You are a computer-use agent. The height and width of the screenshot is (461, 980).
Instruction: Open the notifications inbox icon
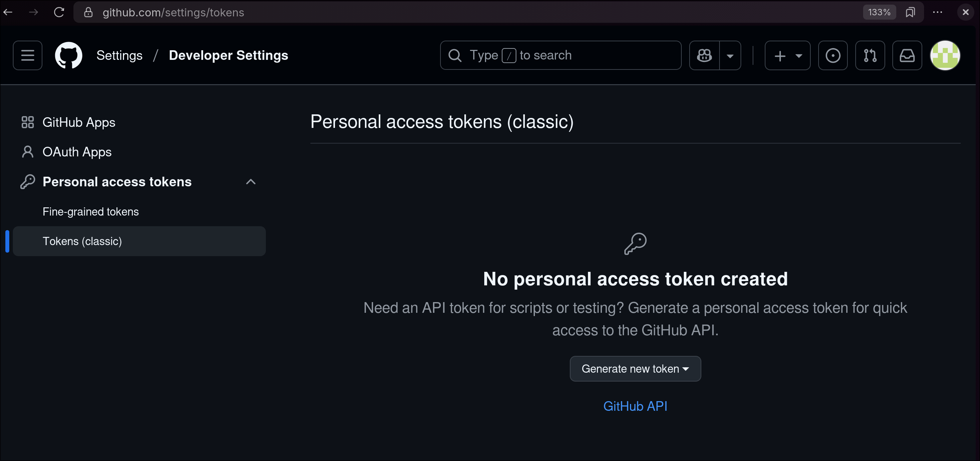pyautogui.click(x=907, y=56)
